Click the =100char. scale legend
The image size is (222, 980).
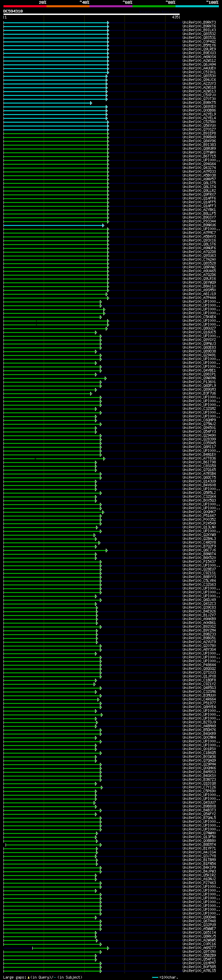[165, 977]
